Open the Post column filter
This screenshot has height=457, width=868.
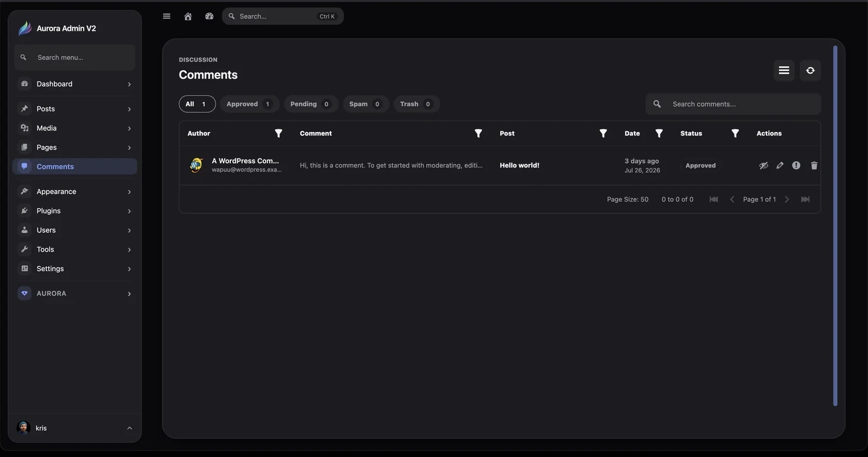pyautogui.click(x=603, y=134)
